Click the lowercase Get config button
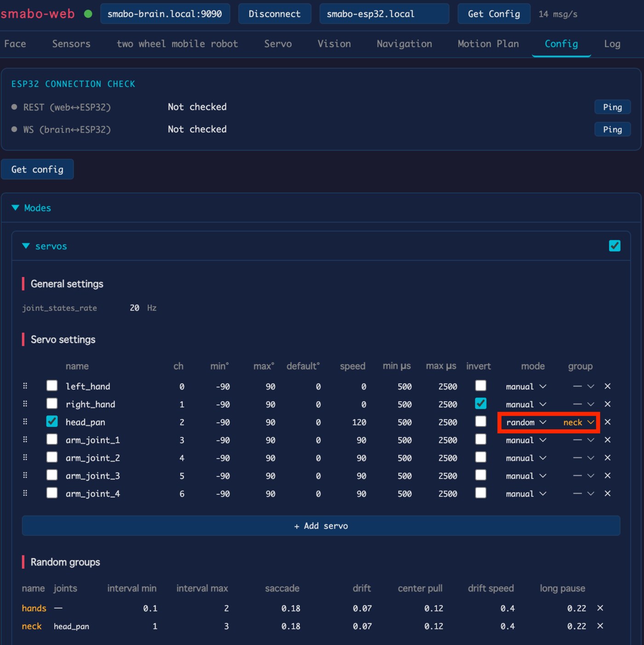The width and height of the screenshot is (644, 645). tap(37, 169)
